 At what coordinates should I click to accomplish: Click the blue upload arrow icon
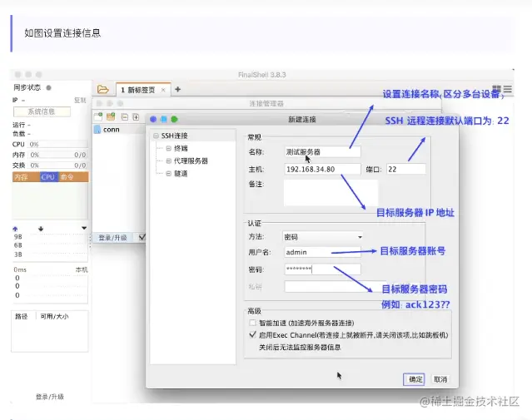click(15, 229)
